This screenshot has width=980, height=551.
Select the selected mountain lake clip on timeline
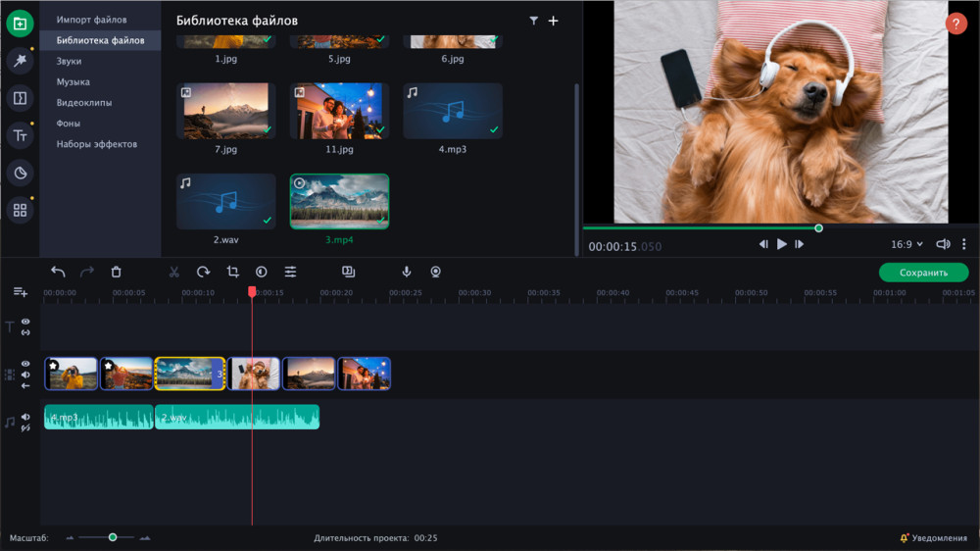(x=189, y=374)
